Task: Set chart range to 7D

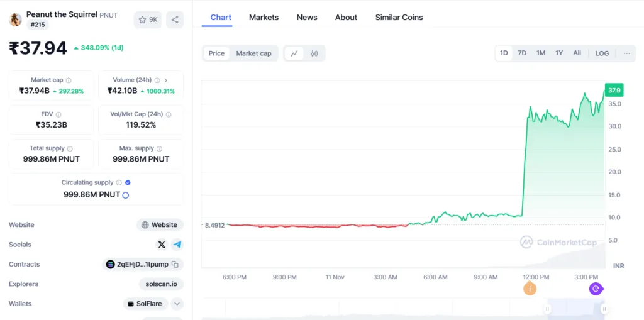Action: [x=522, y=53]
